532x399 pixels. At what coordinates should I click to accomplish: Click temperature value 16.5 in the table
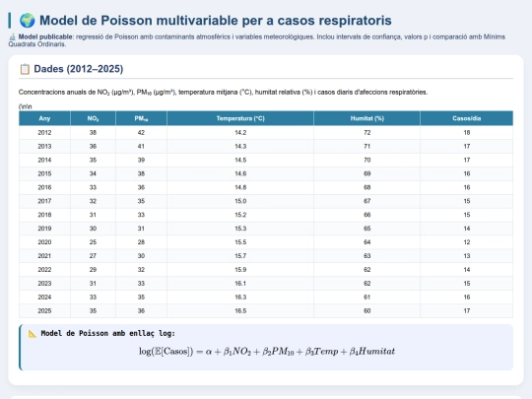pyautogui.click(x=240, y=310)
